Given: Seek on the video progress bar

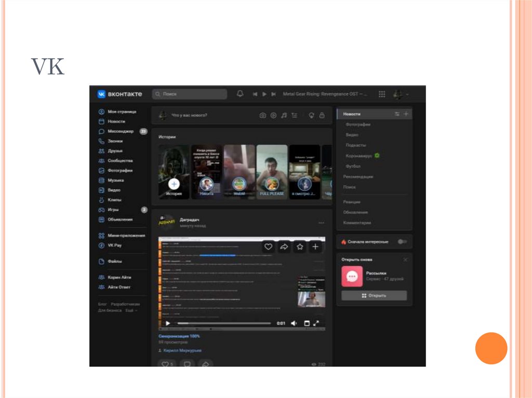Looking at the screenshot, I should 224,323.
